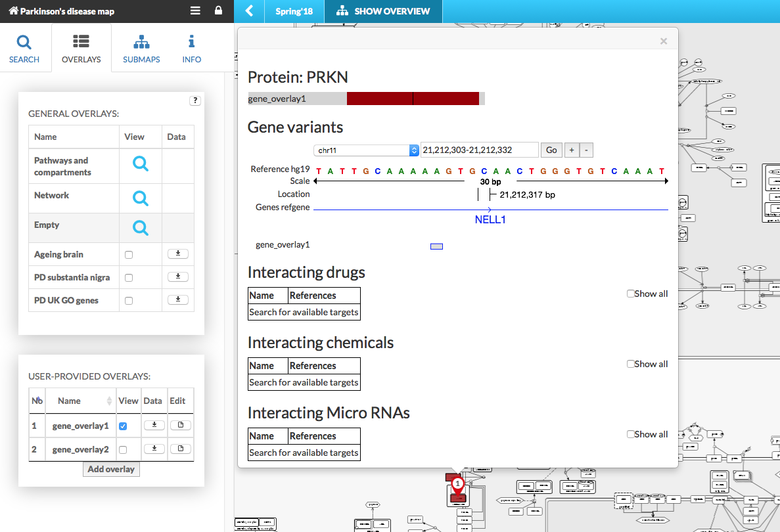Click the genomic position range input field

click(479, 150)
